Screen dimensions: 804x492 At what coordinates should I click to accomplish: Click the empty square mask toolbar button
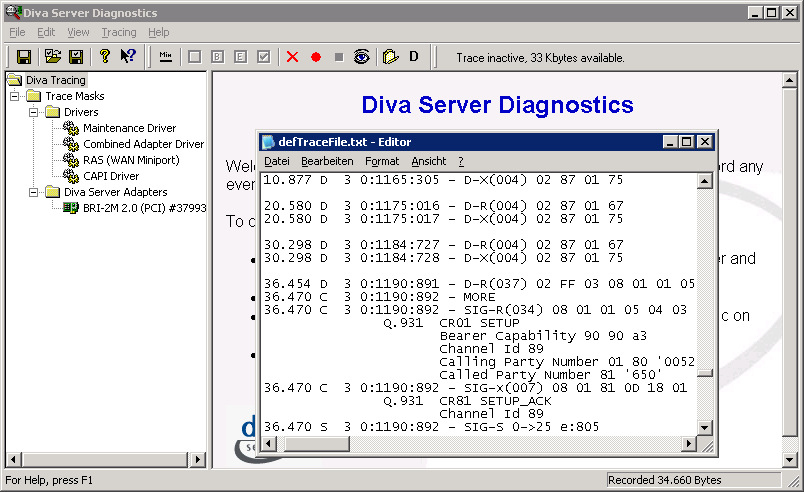click(194, 56)
